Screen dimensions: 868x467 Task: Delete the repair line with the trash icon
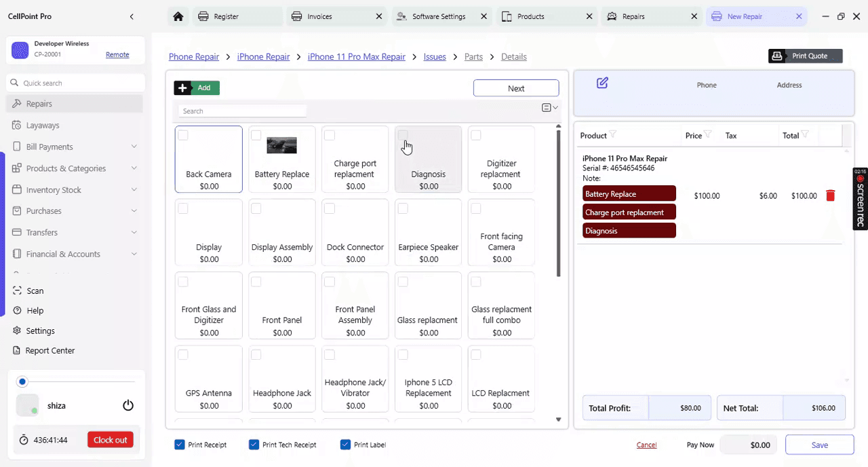tap(830, 195)
